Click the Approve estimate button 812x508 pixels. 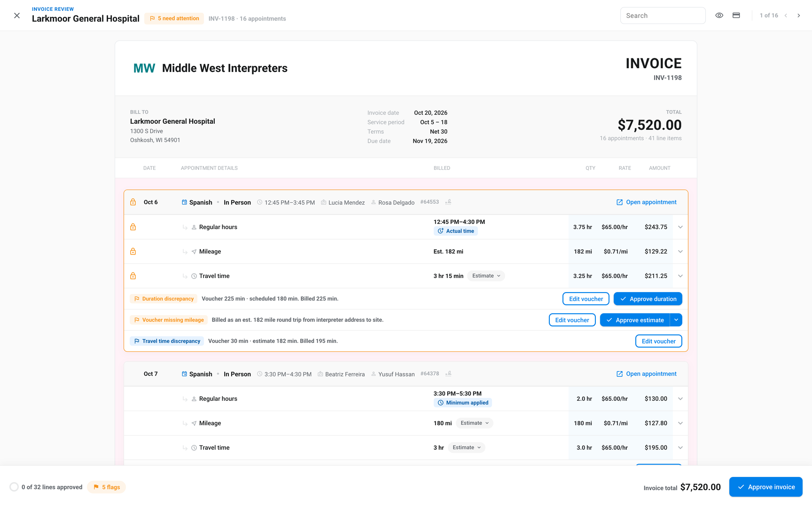(635, 320)
